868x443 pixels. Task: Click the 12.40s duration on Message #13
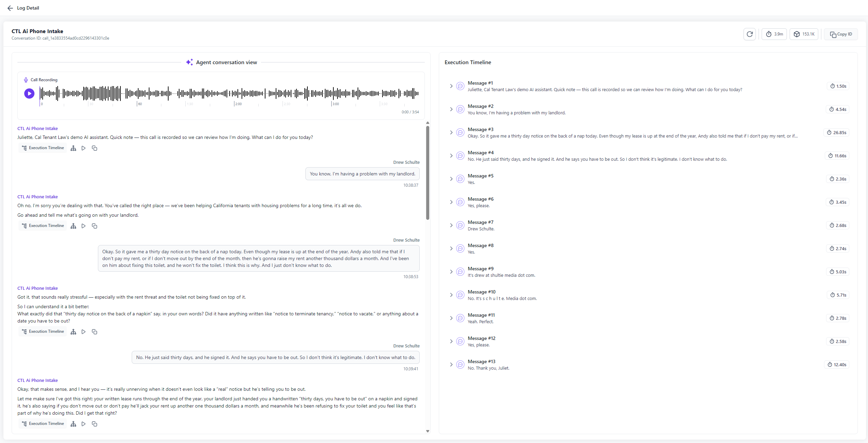tap(837, 365)
